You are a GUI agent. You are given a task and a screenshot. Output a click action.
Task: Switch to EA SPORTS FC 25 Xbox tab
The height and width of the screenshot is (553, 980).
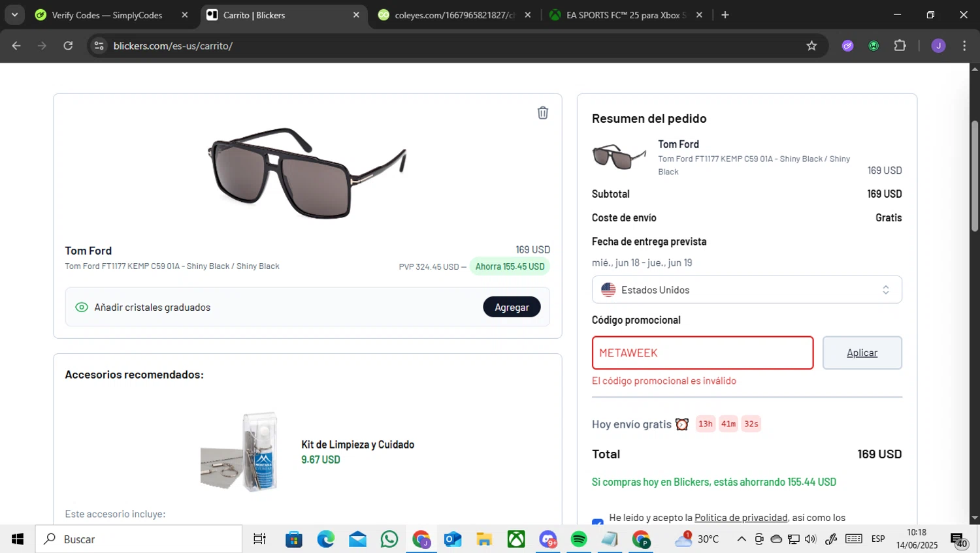[626, 15]
